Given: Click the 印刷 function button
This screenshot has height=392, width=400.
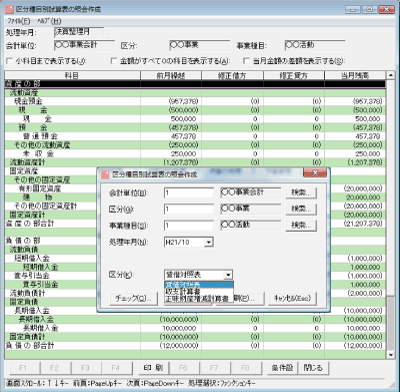Looking at the screenshot, I should [153, 368].
